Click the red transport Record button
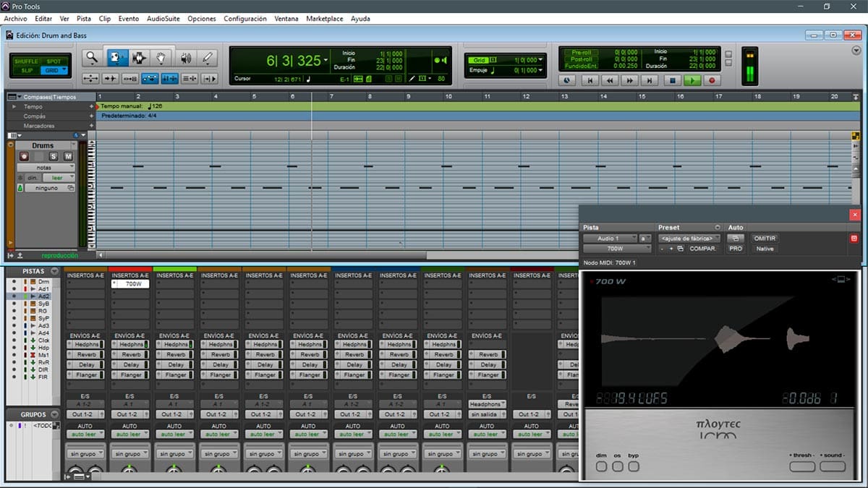Screen dimensions: 868x488 tap(712, 81)
